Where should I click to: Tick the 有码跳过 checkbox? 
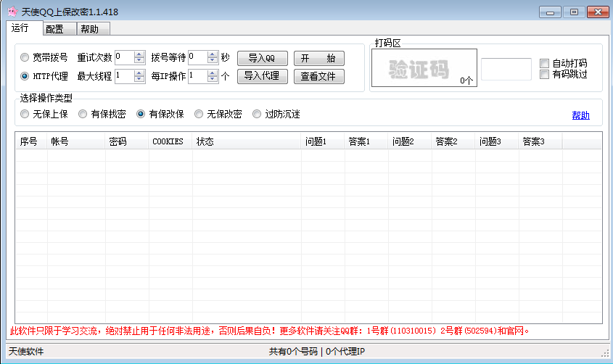point(545,74)
